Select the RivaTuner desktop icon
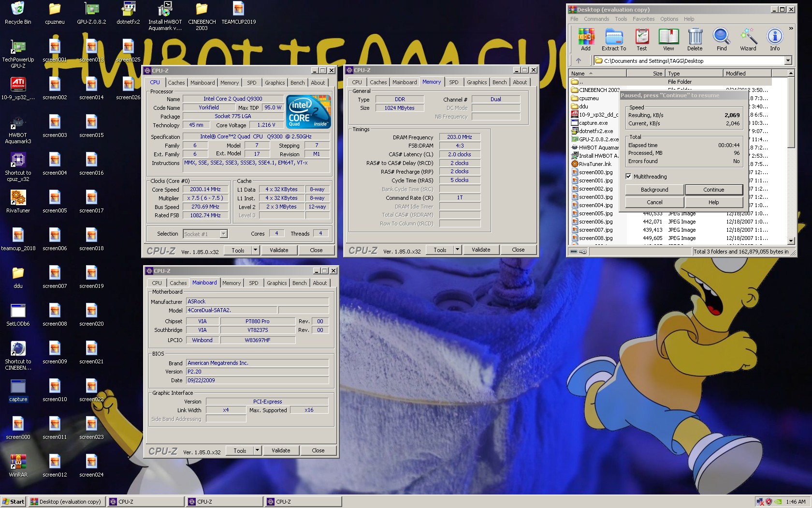This screenshot has width=812, height=508. (x=18, y=202)
